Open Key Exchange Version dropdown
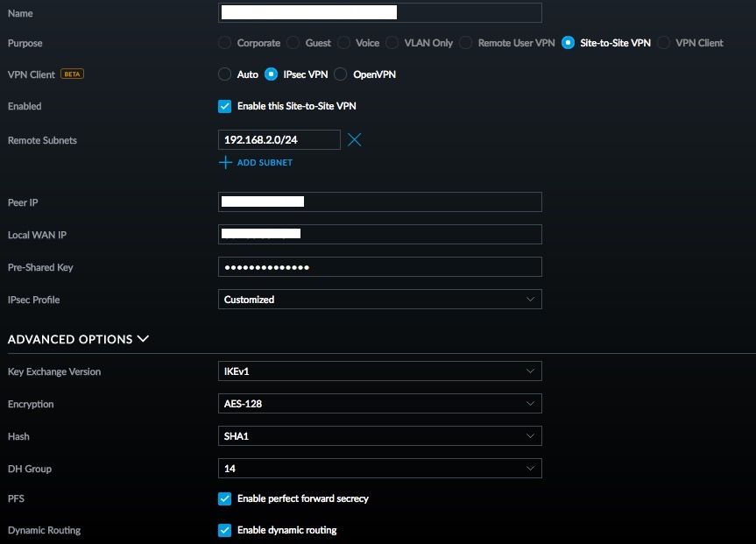The height and width of the screenshot is (544, 756). point(379,371)
